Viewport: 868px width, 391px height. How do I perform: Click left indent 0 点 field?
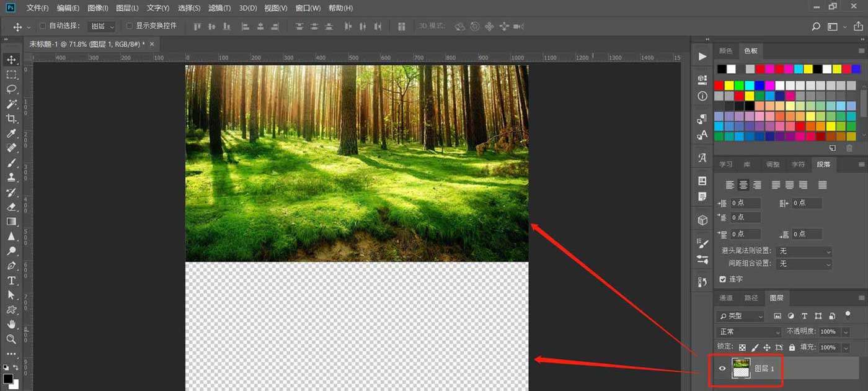[745, 203]
